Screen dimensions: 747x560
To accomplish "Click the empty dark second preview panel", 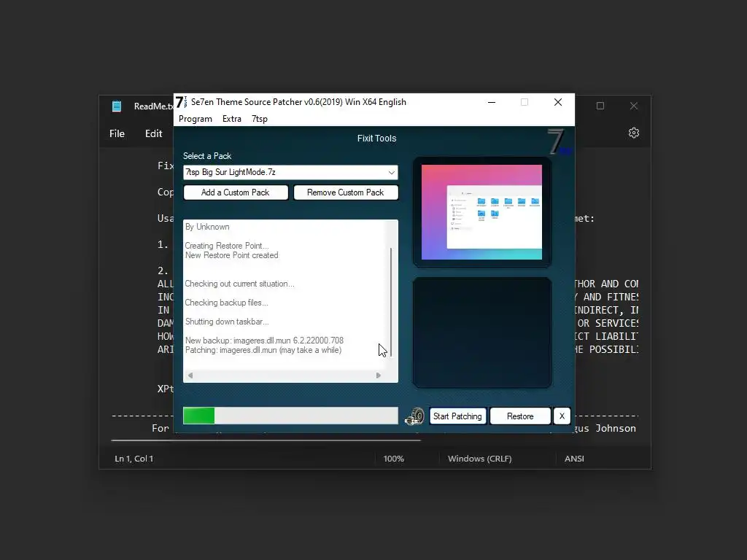I will 481,332.
